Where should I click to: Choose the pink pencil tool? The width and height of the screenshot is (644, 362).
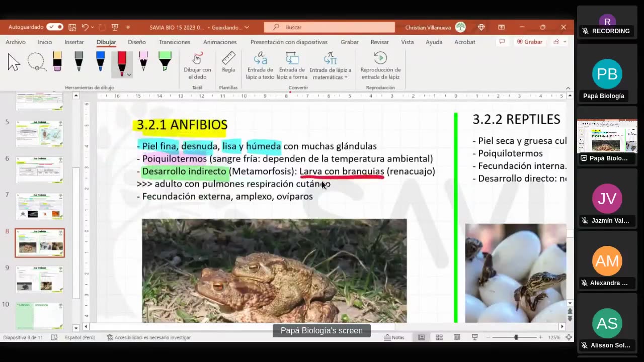[x=143, y=61]
